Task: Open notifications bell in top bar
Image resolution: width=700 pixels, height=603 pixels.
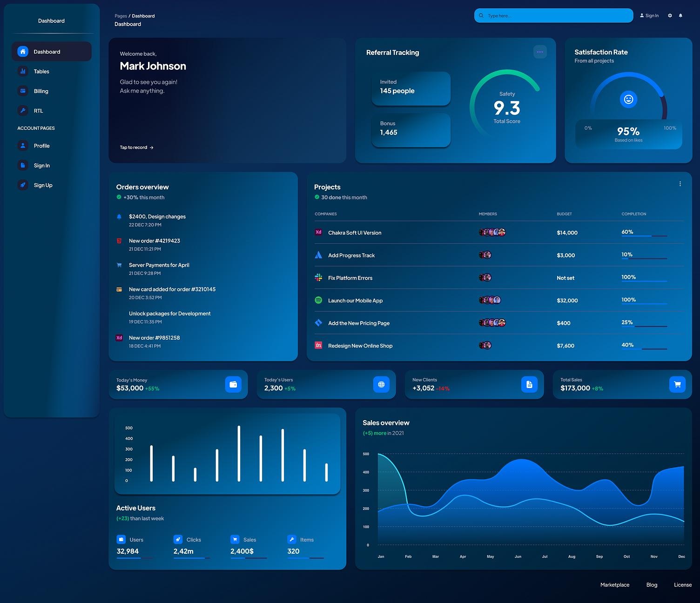Action: tap(680, 16)
